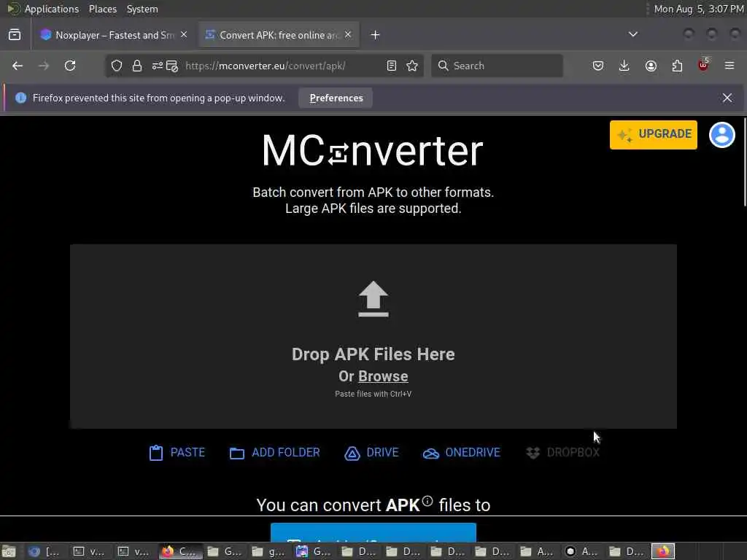Click the uBlock Origin extension icon

(x=703, y=65)
